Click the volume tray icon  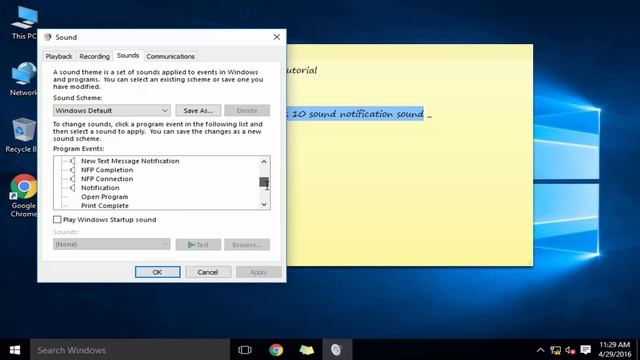click(570, 350)
